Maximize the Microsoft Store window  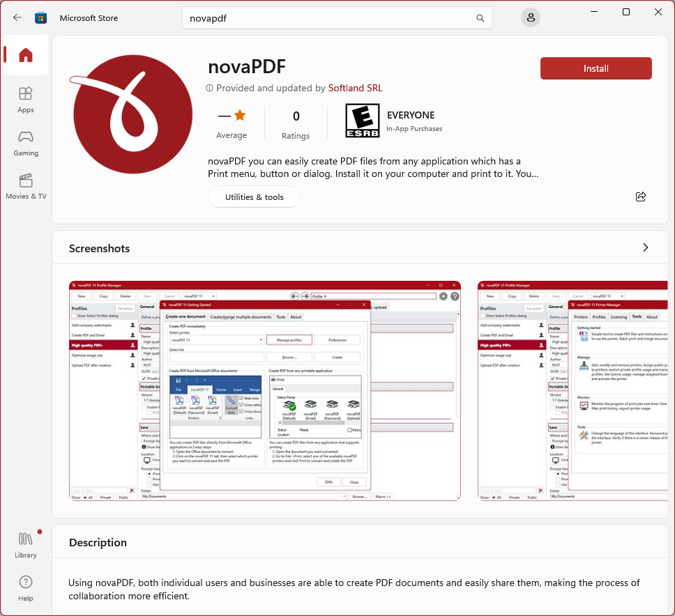(626, 12)
